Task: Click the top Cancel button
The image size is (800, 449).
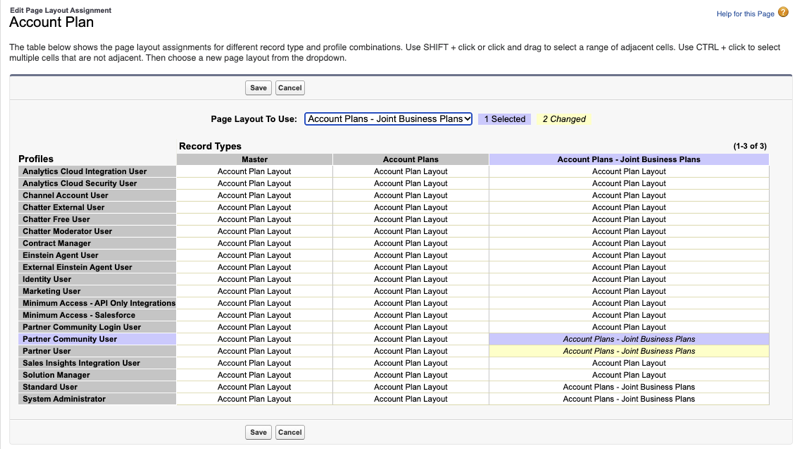Action: click(290, 88)
